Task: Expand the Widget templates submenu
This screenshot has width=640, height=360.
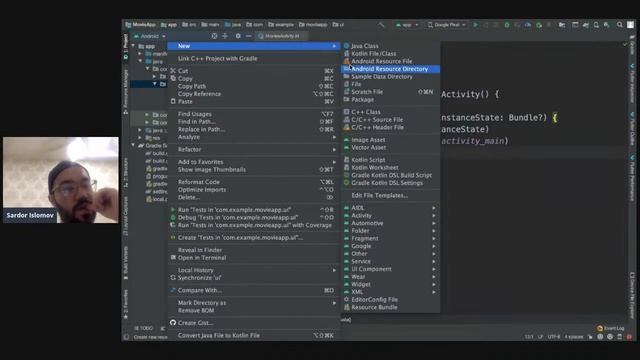Action: [x=390, y=284]
